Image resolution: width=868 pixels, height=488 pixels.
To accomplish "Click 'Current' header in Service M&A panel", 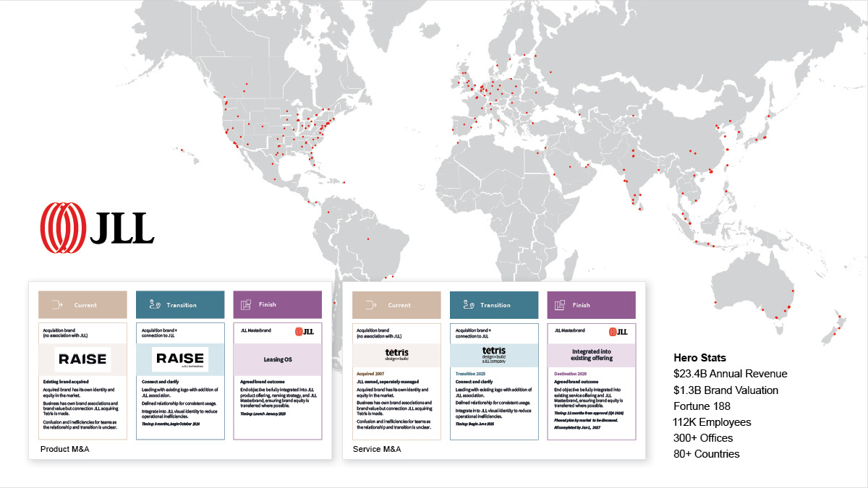I will point(396,305).
